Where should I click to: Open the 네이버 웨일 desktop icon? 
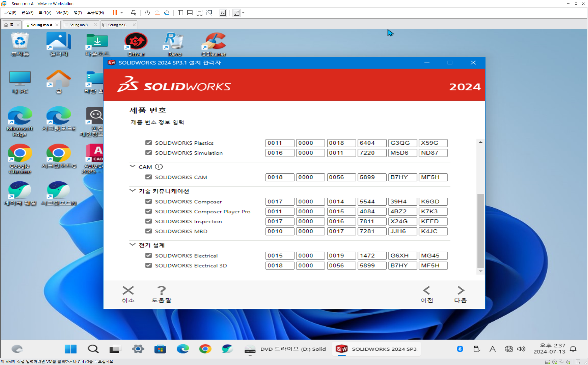tap(20, 194)
